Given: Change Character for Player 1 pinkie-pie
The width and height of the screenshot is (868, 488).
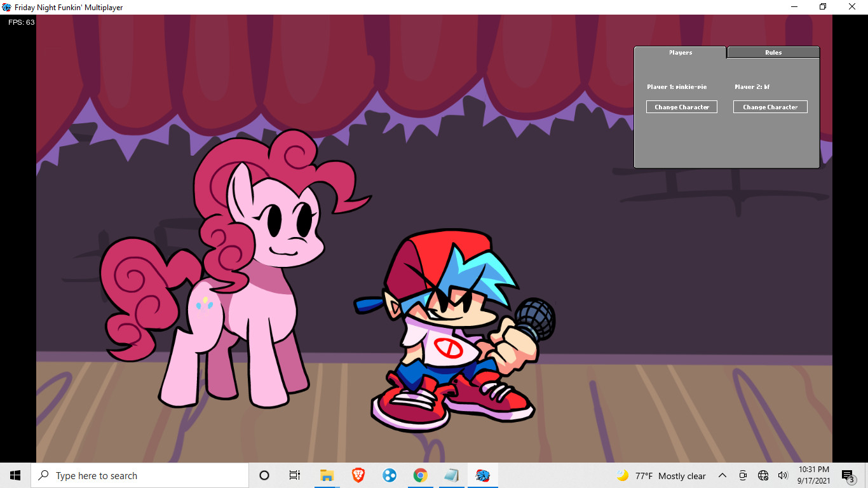Looking at the screenshot, I should click(x=682, y=107).
